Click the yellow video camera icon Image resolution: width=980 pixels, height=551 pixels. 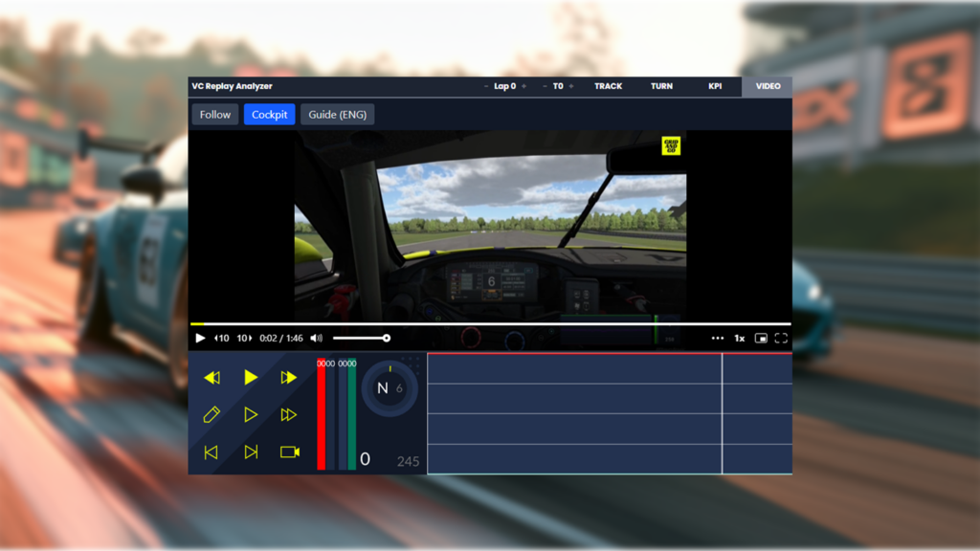(x=289, y=452)
